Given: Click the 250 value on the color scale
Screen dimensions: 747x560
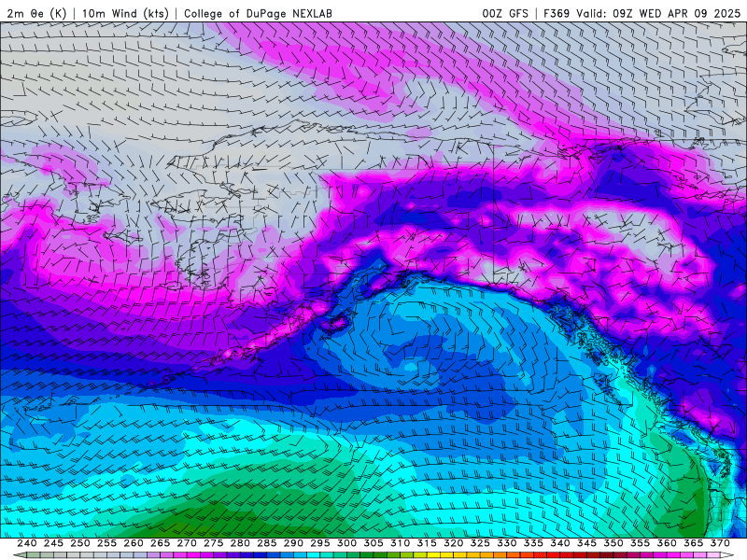Looking at the screenshot, I should tap(80, 543).
